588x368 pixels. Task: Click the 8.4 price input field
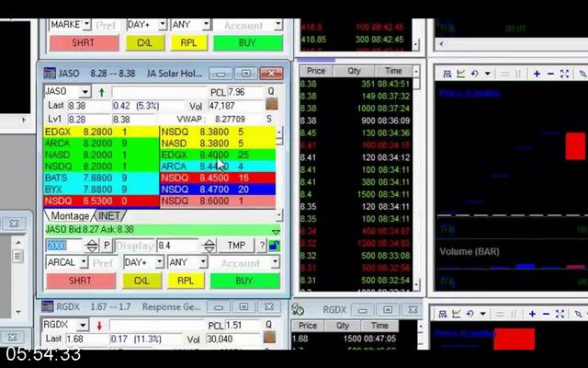[180, 246]
